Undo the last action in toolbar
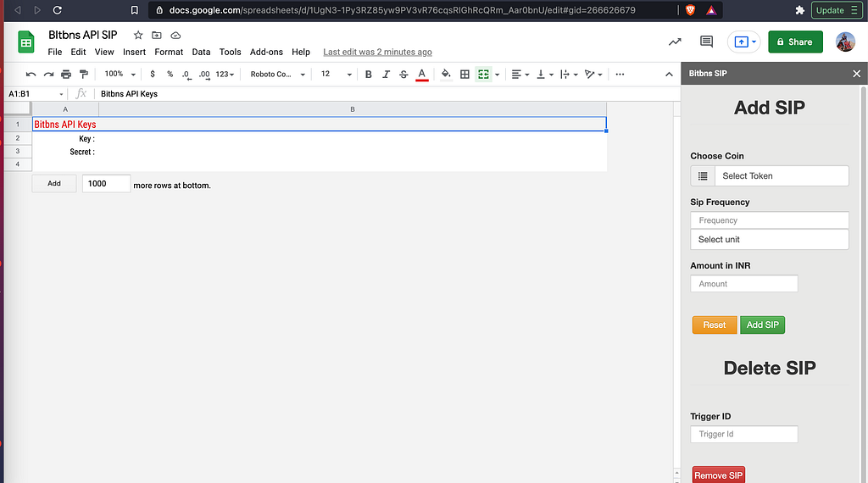Screen dimensions: 868x483 [31, 74]
